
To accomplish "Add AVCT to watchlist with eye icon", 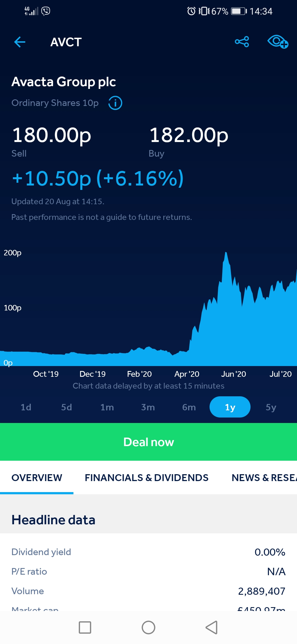I will (x=278, y=42).
